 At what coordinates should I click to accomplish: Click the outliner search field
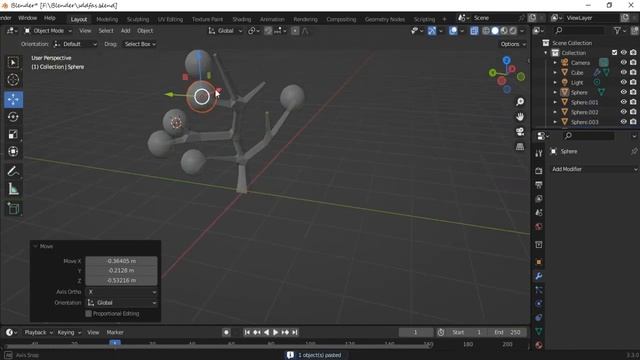(x=579, y=31)
